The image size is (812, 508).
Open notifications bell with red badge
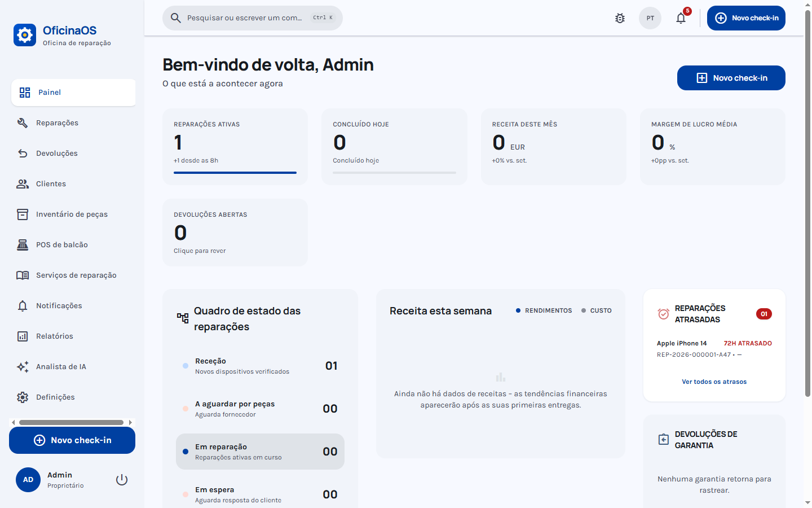coord(681,18)
